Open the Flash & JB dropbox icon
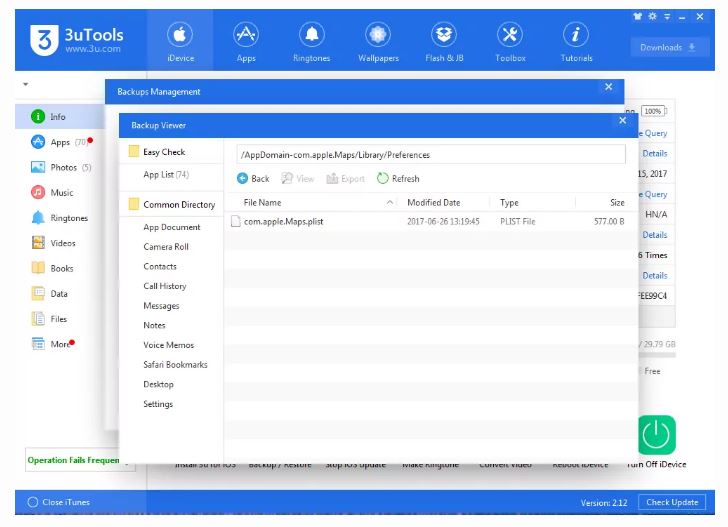The height and width of the screenshot is (527, 728). pos(444,35)
